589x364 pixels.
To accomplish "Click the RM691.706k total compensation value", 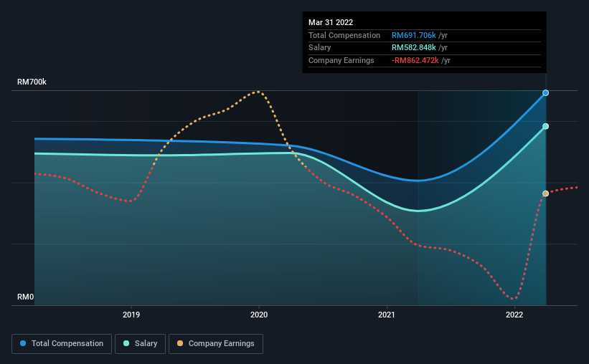I will pyautogui.click(x=413, y=35).
